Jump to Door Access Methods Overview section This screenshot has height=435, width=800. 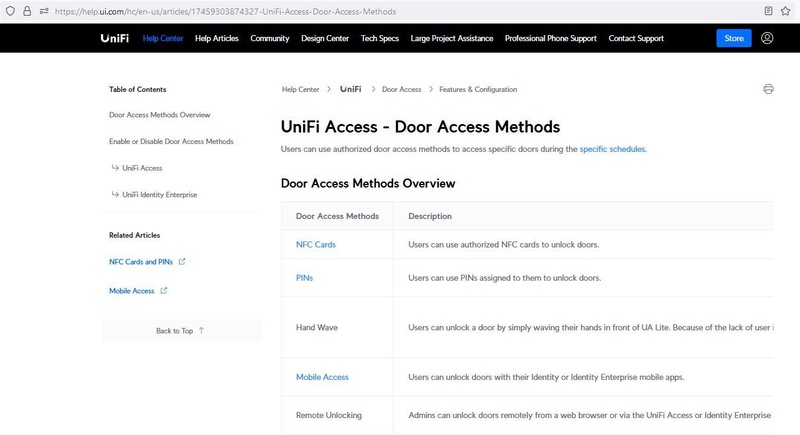[x=160, y=115]
